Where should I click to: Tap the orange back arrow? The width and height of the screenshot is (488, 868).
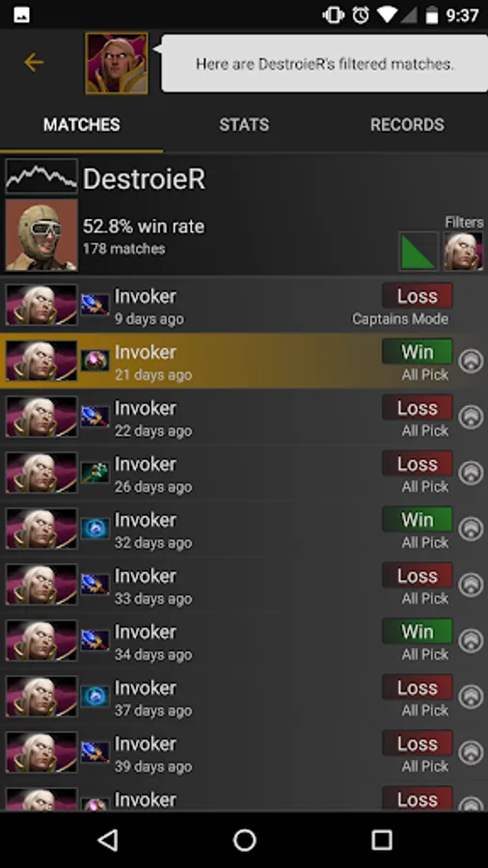tap(34, 63)
